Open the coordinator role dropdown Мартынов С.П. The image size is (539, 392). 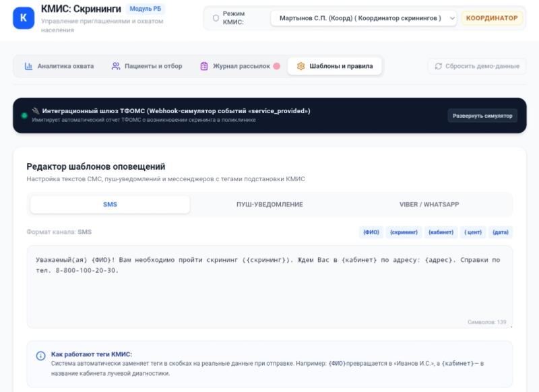(x=364, y=18)
